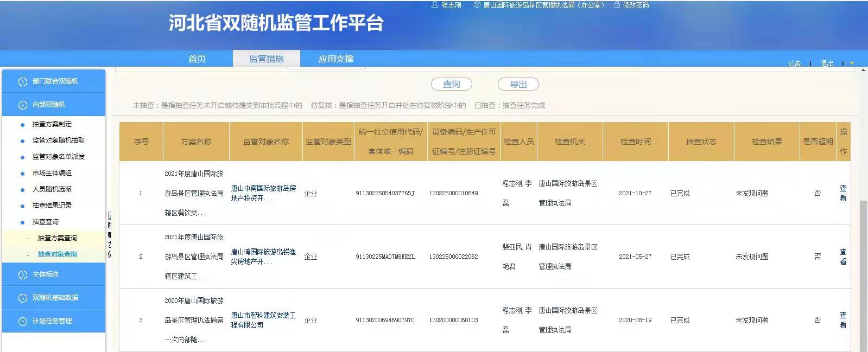The height and width of the screenshot is (352, 868).
Task: Click the circle arrow icon on 双随机基础数据
Action: pos(22,298)
